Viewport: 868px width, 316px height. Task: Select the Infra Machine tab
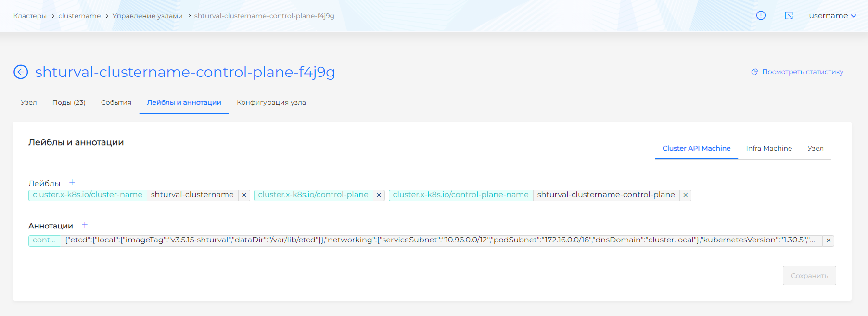click(x=768, y=148)
